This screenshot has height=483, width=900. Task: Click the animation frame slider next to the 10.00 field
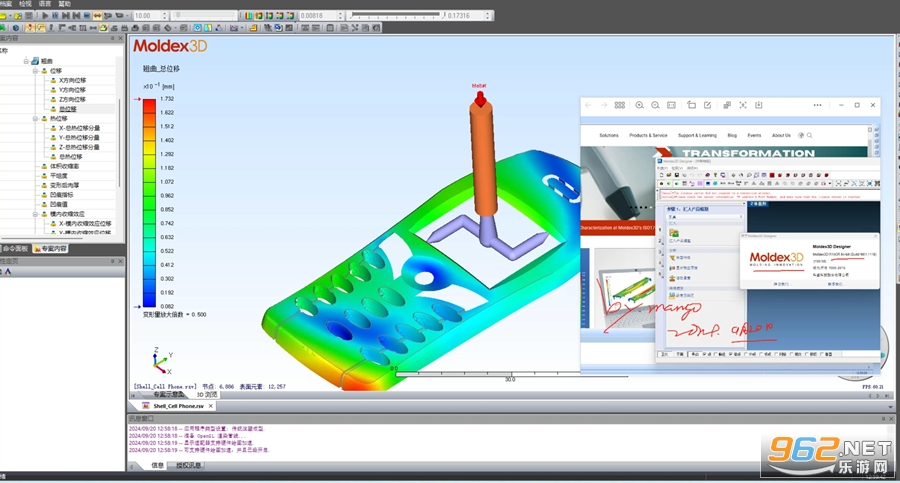[204, 16]
